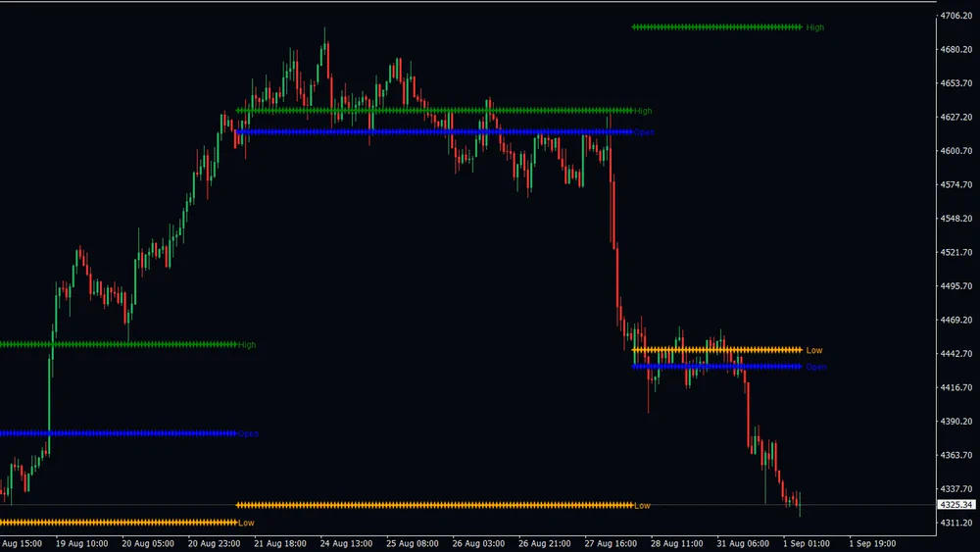Click the 28 Aug 11:00 time label

[677, 543]
